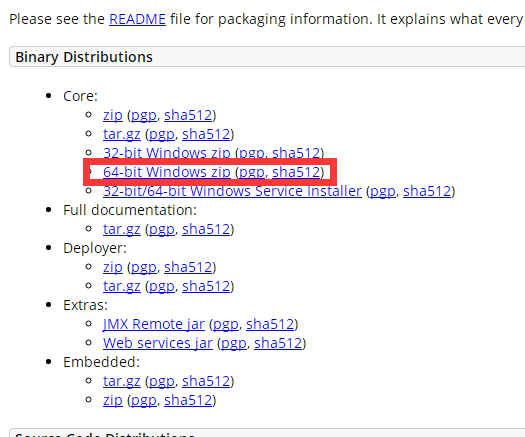Image resolution: width=525 pixels, height=437 pixels.
Task: Download 32-bit/64-bit Windows Service Installer
Action: pyautogui.click(x=232, y=191)
